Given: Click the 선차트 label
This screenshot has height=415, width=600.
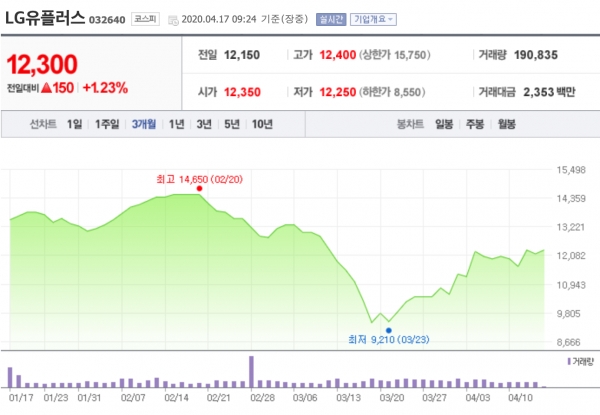Looking at the screenshot, I should [x=43, y=124].
